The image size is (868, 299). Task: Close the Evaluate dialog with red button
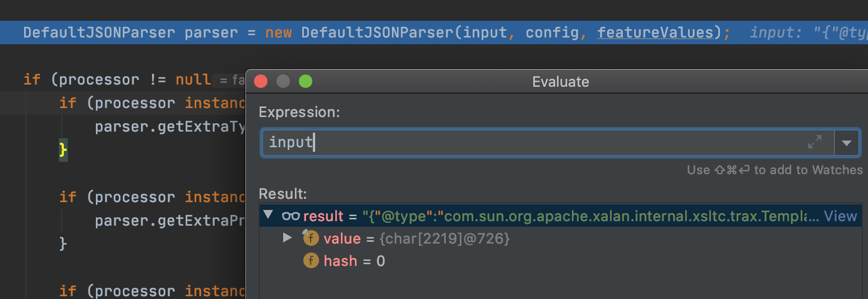pyautogui.click(x=261, y=82)
